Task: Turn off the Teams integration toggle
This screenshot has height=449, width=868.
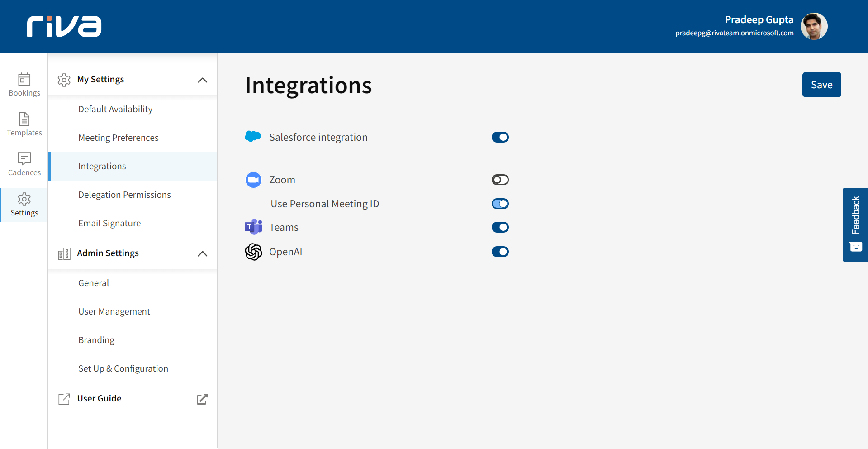Action: pyautogui.click(x=500, y=227)
